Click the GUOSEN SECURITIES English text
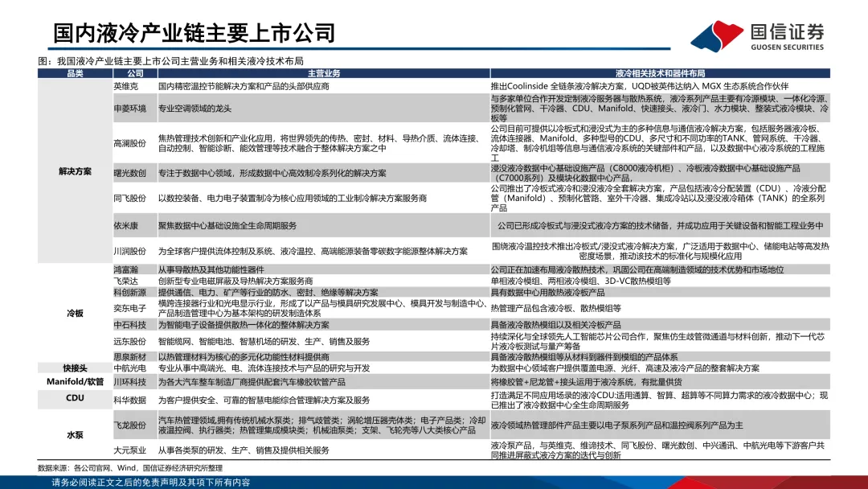 tap(787, 47)
